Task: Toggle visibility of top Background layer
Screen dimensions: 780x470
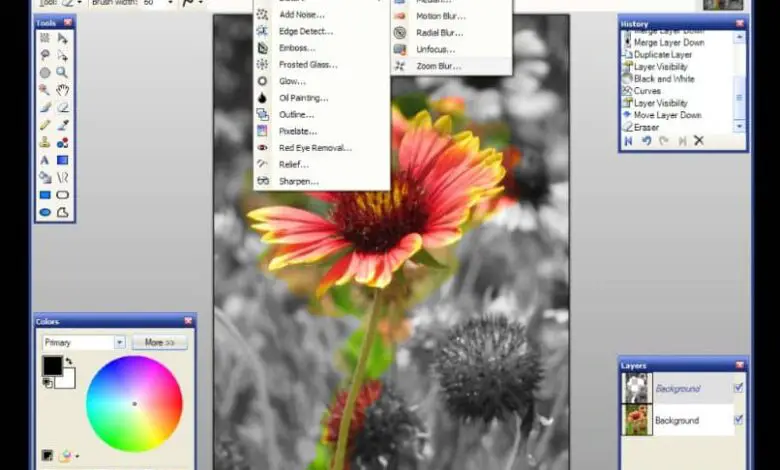Action: click(x=738, y=387)
